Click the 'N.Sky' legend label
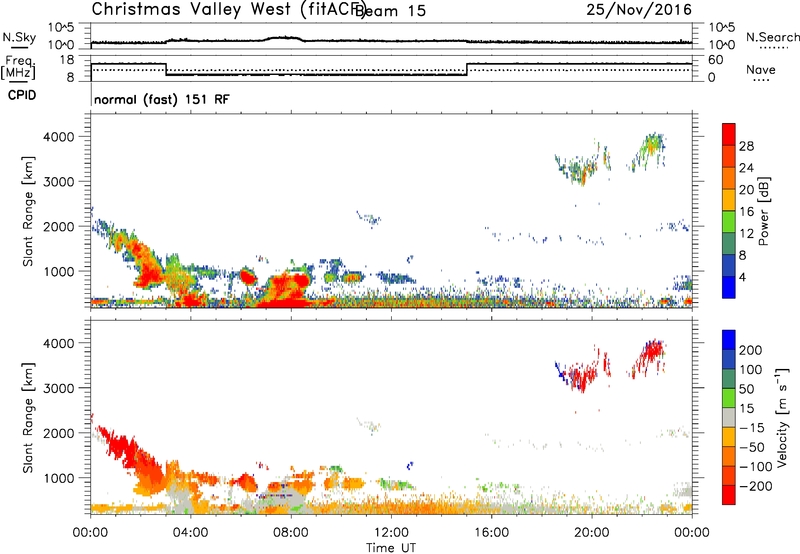 click(19, 37)
